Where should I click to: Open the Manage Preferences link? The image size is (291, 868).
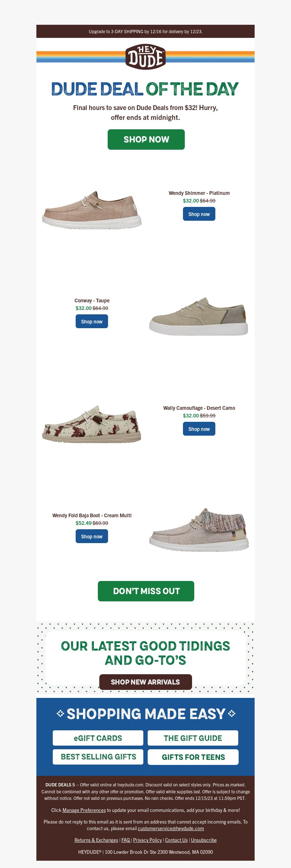84,810
